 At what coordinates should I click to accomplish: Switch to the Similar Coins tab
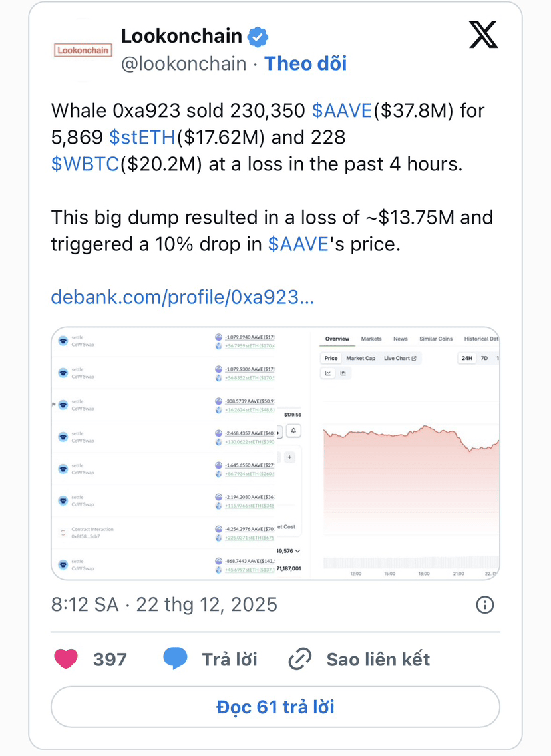point(436,339)
